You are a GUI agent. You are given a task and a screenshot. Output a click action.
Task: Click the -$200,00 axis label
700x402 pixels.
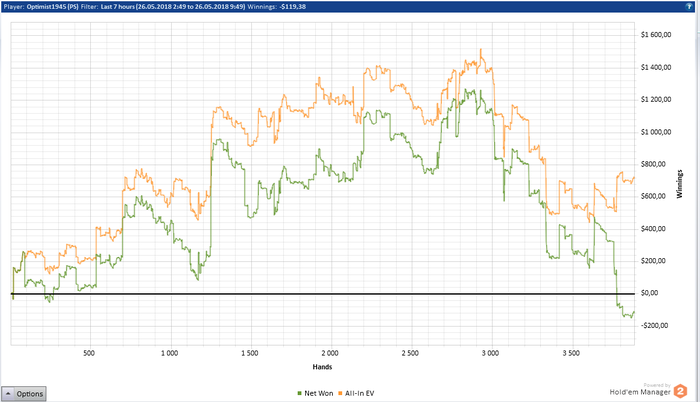[x=654, y=326]
